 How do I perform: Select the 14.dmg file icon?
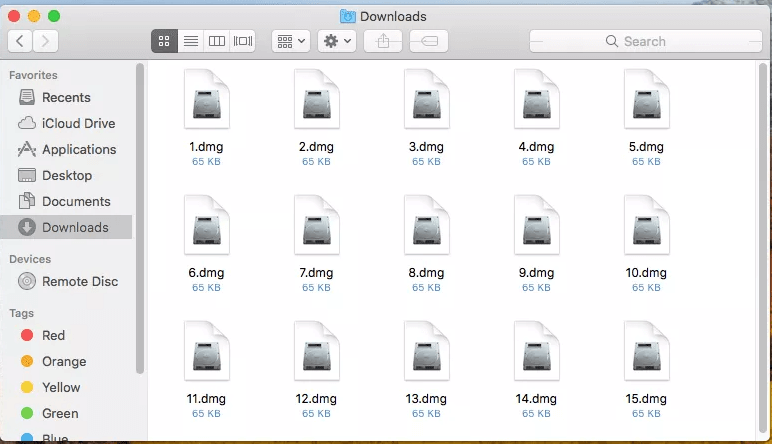(x=537, y=351)
